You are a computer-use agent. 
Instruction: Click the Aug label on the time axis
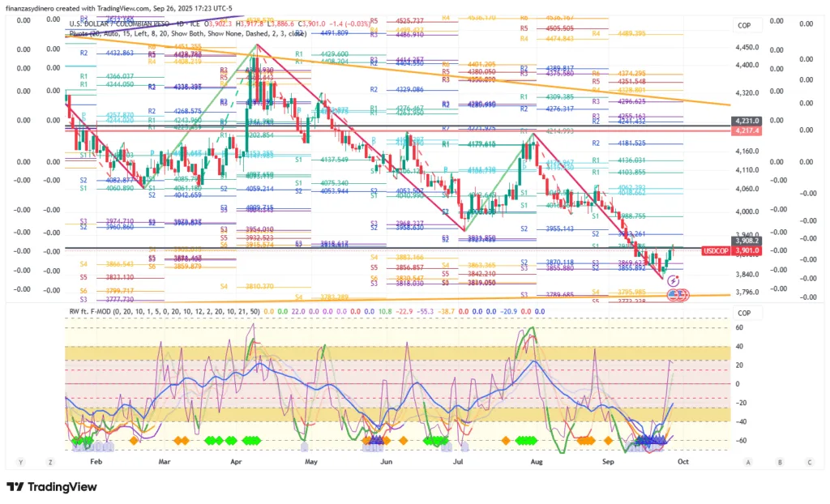536,461
